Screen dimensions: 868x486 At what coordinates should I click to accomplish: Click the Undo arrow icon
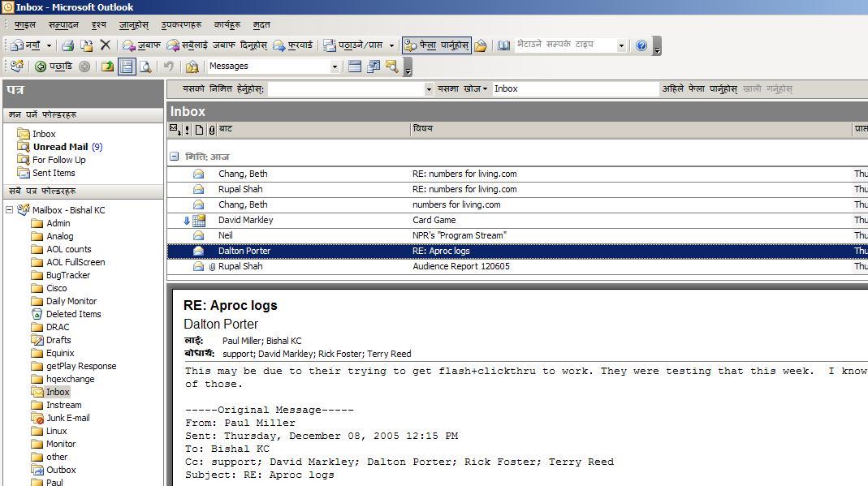point(168,67)
